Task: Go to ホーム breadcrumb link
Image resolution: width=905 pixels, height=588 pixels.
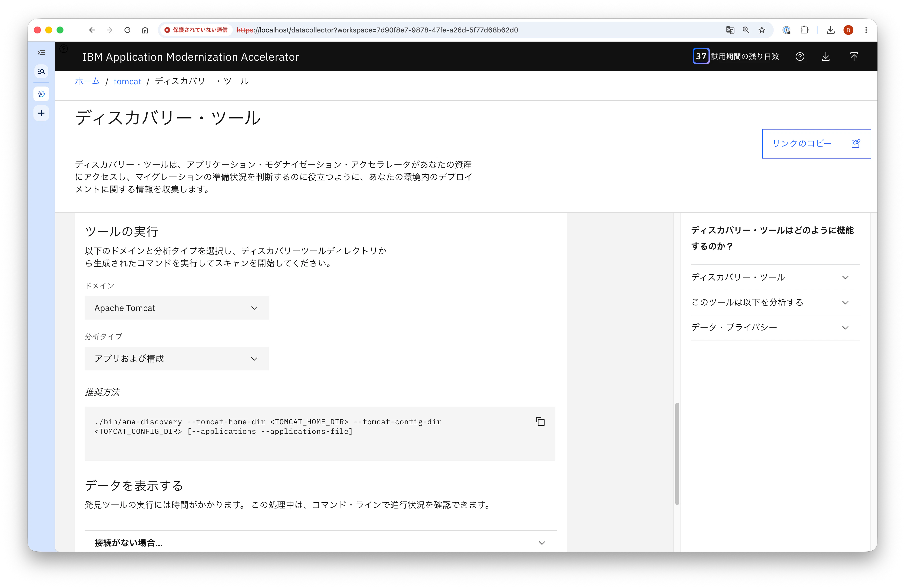Action: point(88,81)
